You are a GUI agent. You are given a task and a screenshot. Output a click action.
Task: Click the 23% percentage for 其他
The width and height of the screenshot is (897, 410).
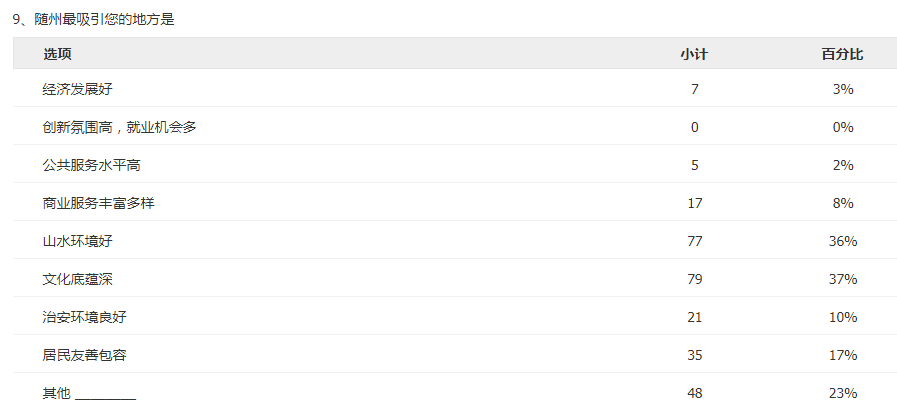(x=843, y=393)
